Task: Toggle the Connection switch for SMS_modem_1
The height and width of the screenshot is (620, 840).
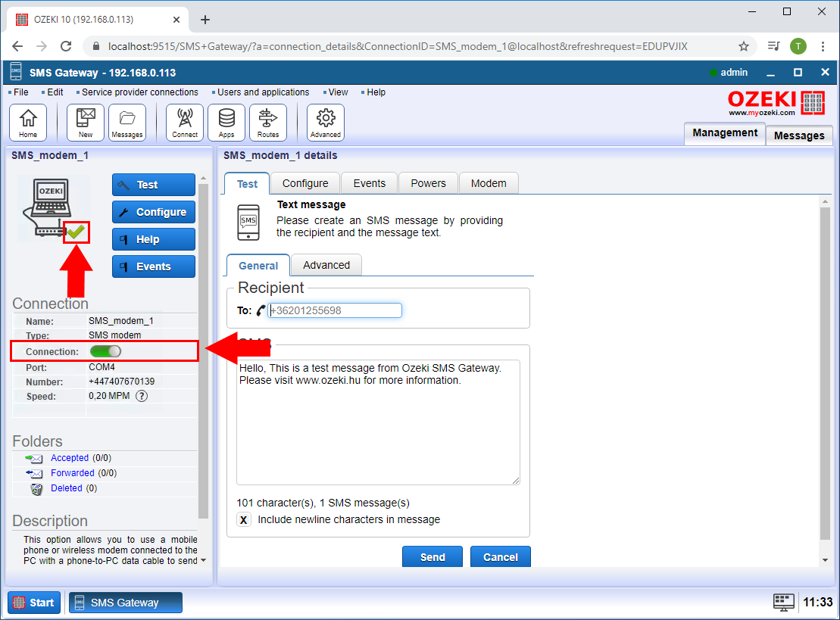Action: [x=105, y=351]
